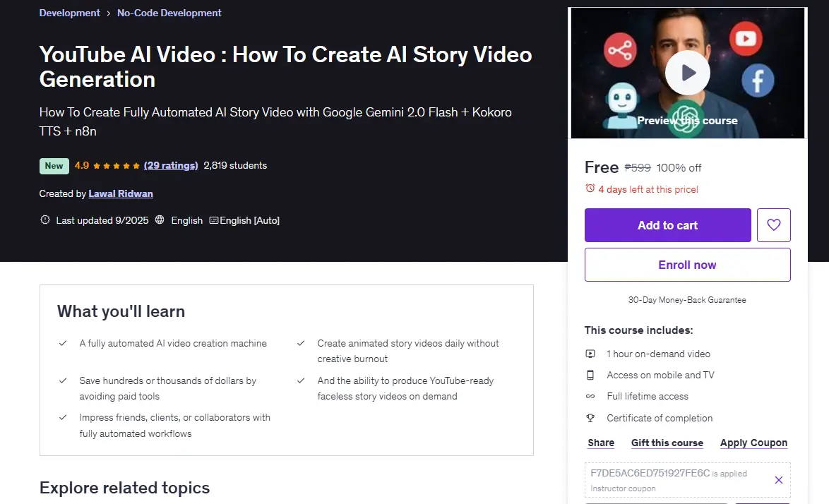This screenshot has width=829, height=504.
Task: Remove the applied coupon with the X
Action: [778, 480]
